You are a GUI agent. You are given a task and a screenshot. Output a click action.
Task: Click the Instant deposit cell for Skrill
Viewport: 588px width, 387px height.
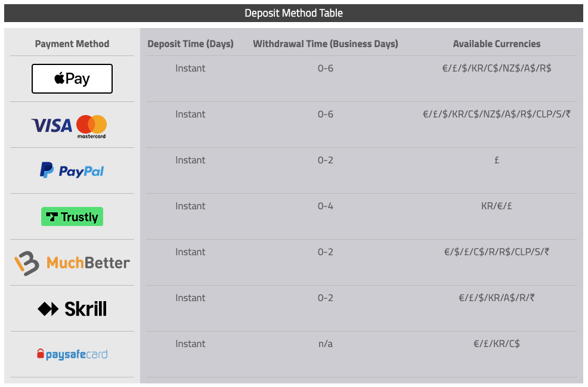tap(190, 298)
